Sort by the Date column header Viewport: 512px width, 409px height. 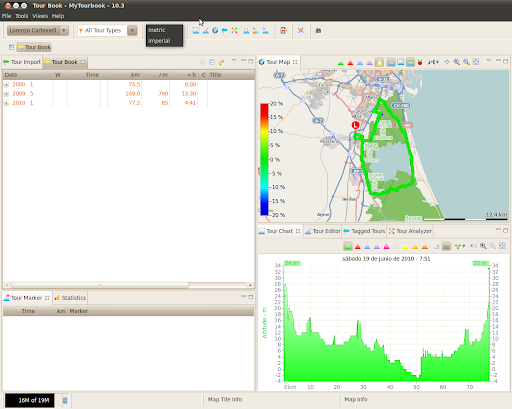(27, 75)
